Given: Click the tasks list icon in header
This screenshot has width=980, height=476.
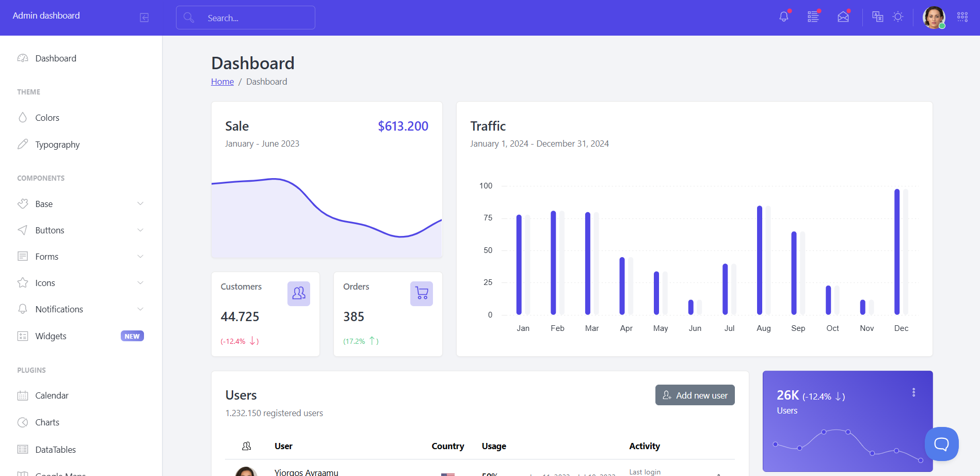Looking at the screenshot, I should pos(813,17).
